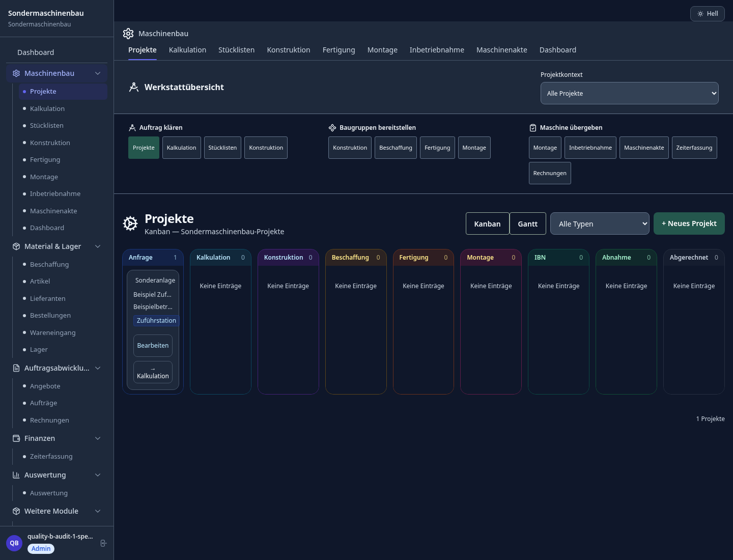Click Bearbeiten on the Sonderanlage card
This screenshot has width=733, height=560.
point(153,346)
